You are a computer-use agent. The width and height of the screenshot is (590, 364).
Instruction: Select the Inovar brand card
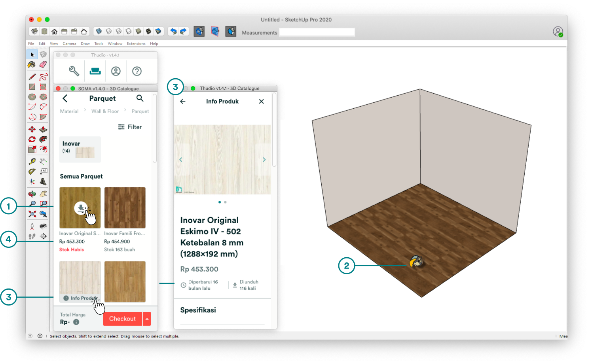tap(80, 149)
